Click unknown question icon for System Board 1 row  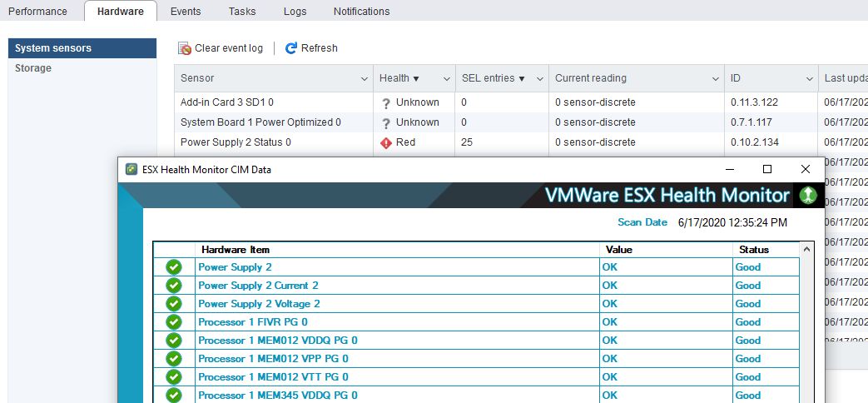coord(386,123)
